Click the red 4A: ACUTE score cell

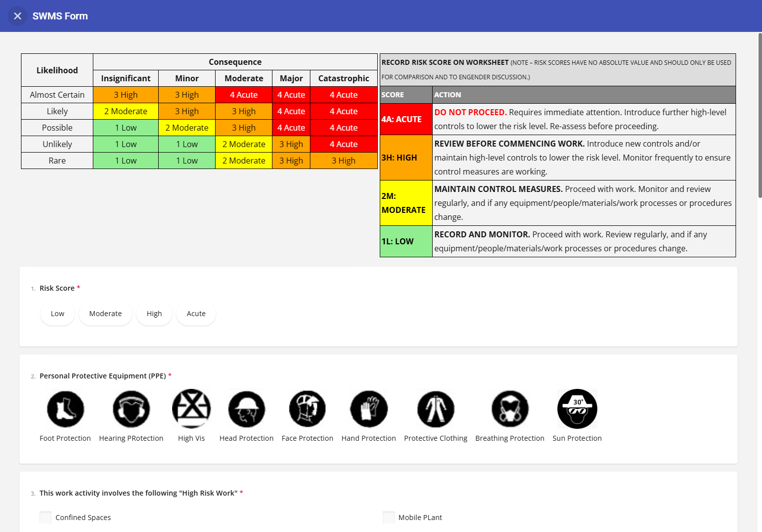tap(406, 119)
